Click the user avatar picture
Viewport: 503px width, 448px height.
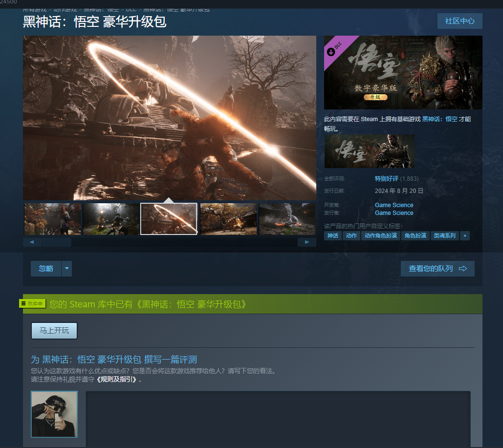(x=54, y=414)
